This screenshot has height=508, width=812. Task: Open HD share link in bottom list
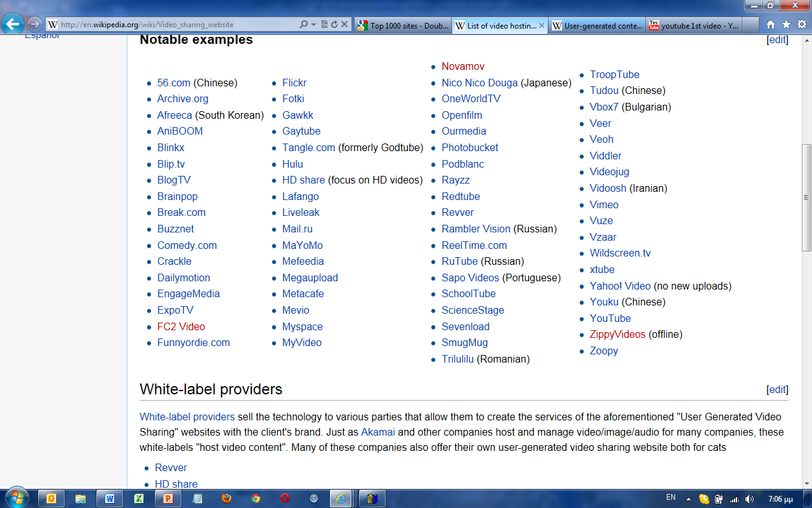coord(176,484)
